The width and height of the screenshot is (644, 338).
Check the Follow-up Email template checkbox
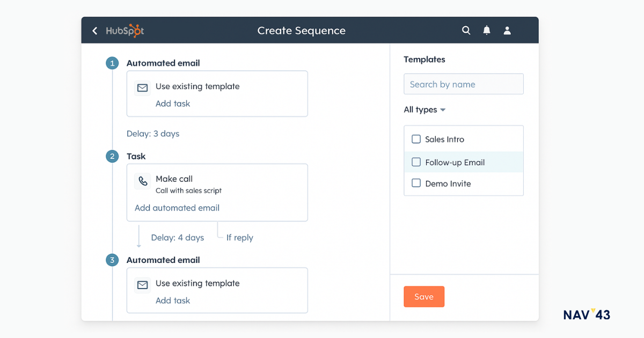(x=416, y=162)
